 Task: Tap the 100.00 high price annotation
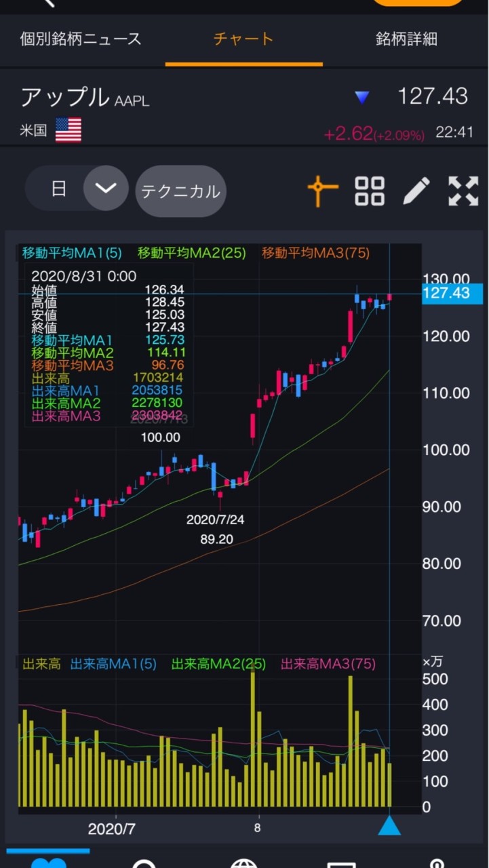(x=161, y=438)
